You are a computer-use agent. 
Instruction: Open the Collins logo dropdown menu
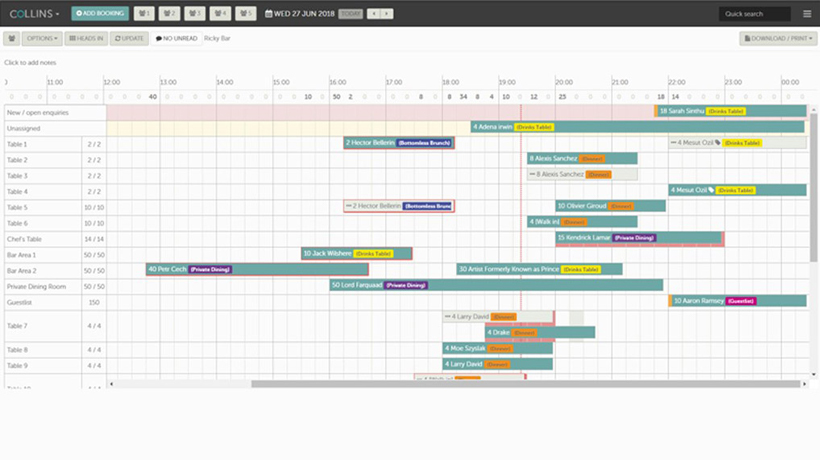(x=33, y=14)
